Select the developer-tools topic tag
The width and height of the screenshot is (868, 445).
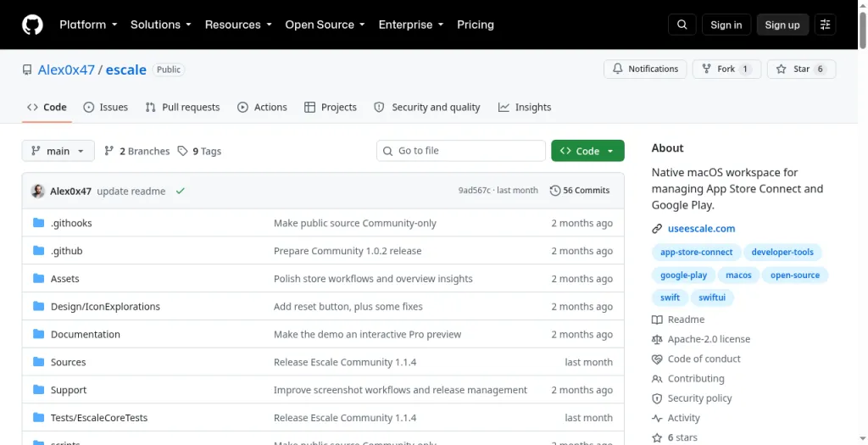[x=782, y=253]
